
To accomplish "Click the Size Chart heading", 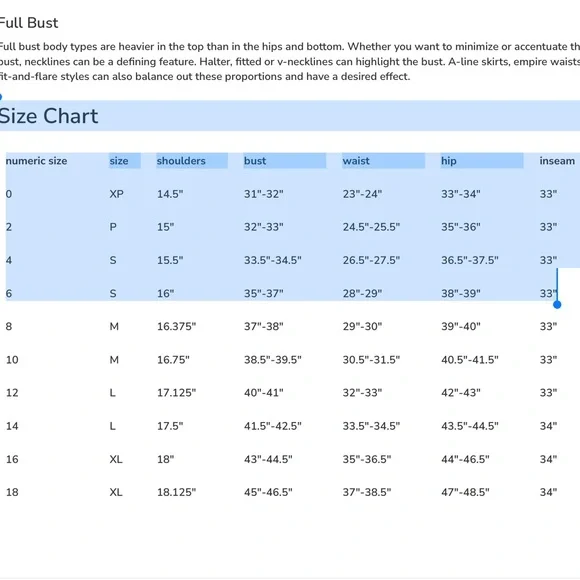I will click(48, 116).
